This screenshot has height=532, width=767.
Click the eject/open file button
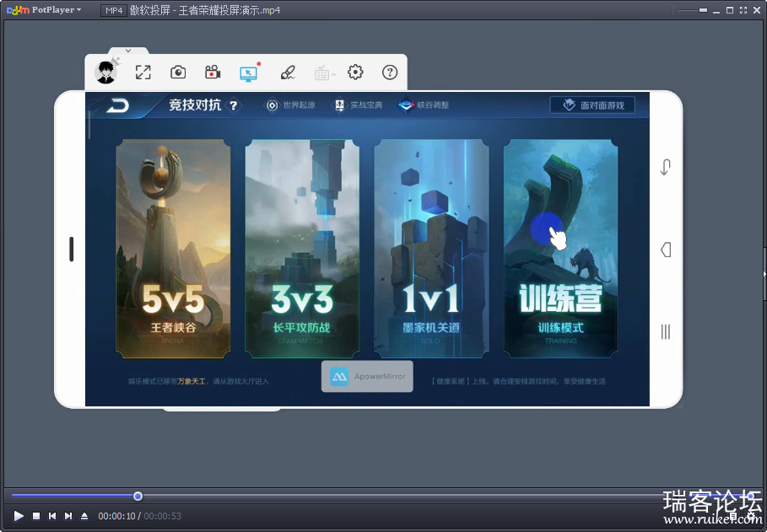[84, 516]
